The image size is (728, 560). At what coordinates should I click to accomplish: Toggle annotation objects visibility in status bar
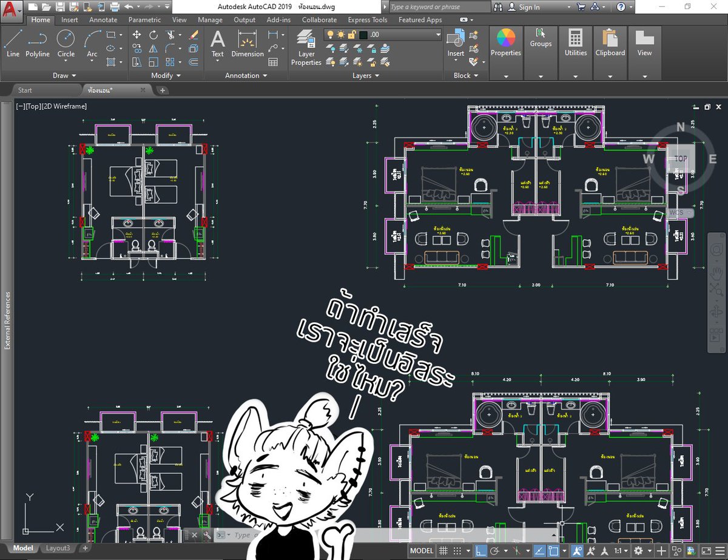coord(577,551)
